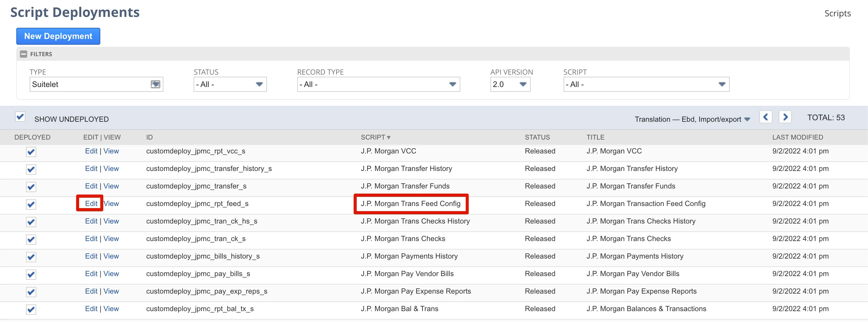Screen dimensions: 868x322
Task: Toggle Deployed checkbox for customdeploy_jpmc_transfer_history_s
Action: [x=31, y=169]
